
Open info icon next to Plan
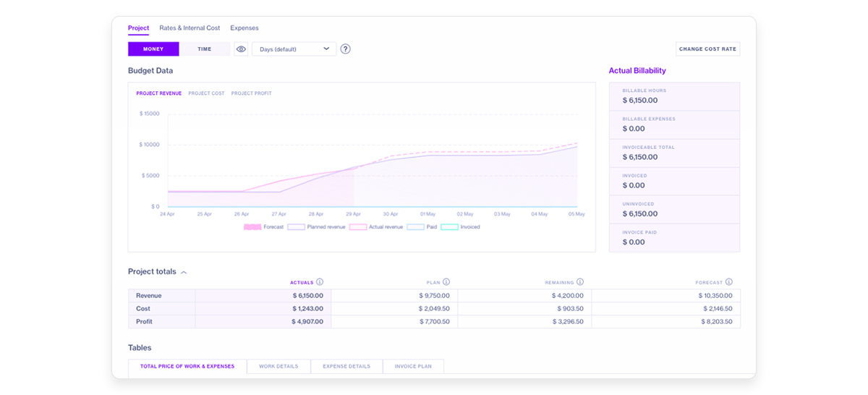tap(446, 282)
